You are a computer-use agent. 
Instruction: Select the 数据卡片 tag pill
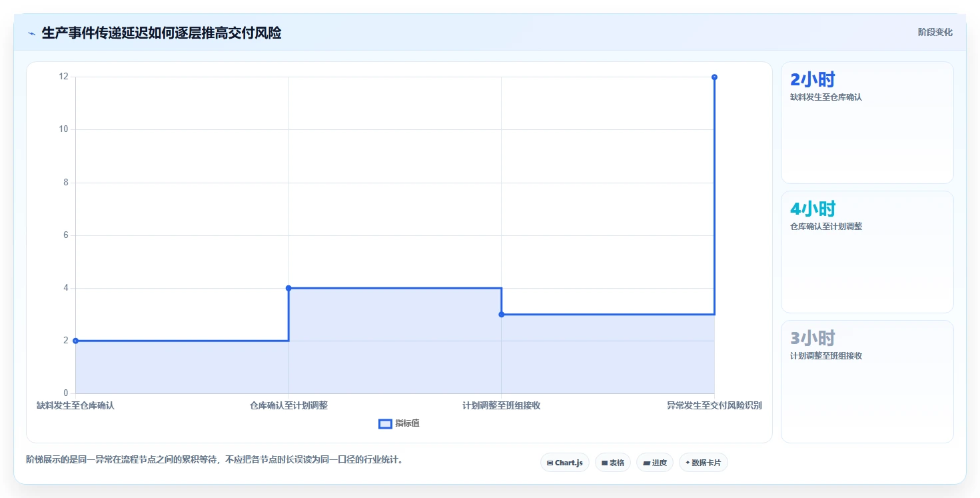[703, 463]
